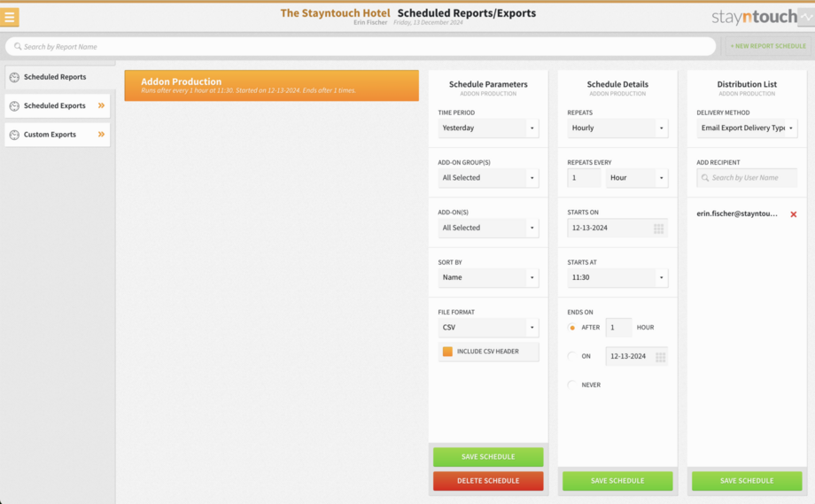Click the Scheduled Exports double-chevron arrow

pos(101,105)
